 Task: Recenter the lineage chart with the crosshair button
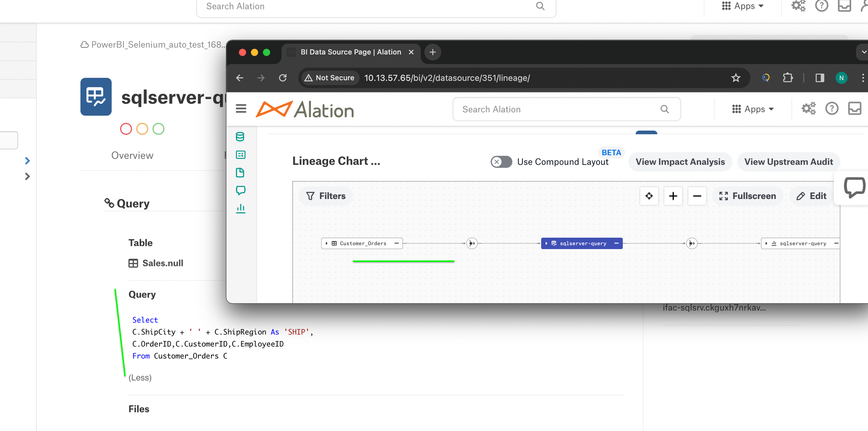pyautogui.click(x=649, y=196)
